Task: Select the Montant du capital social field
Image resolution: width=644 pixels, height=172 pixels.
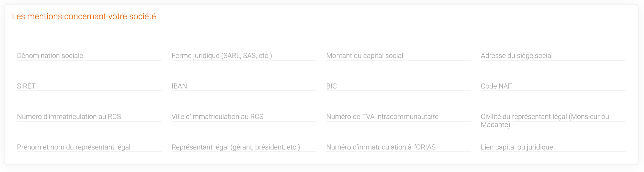Action: pyautogui.click(x=398, y=55)
